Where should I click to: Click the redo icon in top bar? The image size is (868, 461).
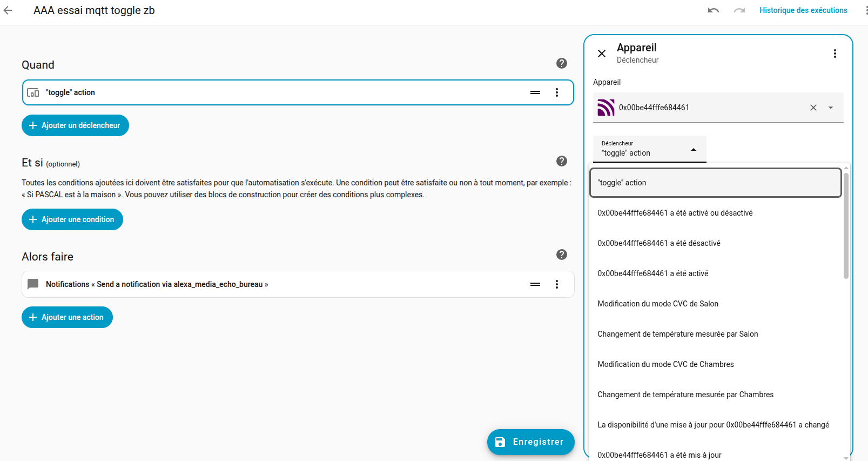(739, 10)
